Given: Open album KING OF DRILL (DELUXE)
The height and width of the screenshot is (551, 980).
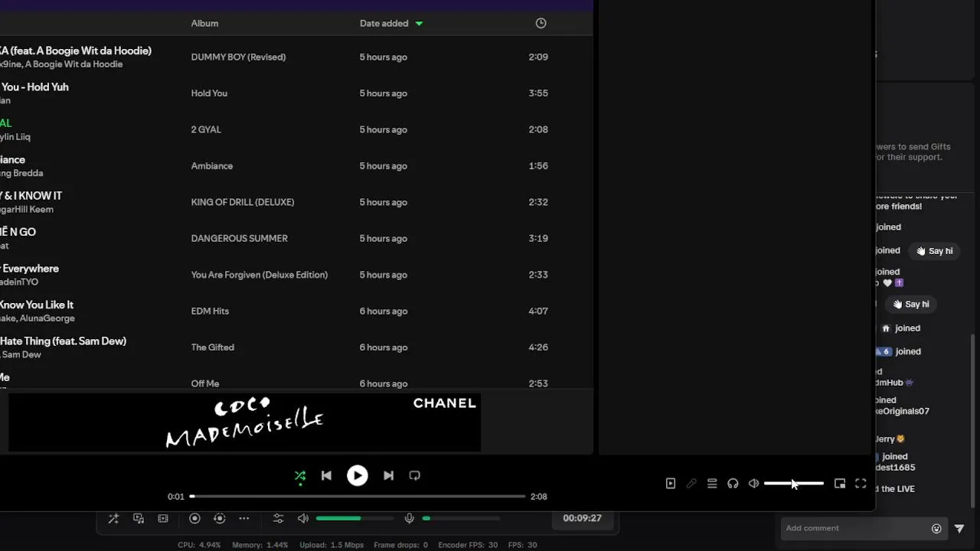Looking at the screenshot, I should point(243,202).
